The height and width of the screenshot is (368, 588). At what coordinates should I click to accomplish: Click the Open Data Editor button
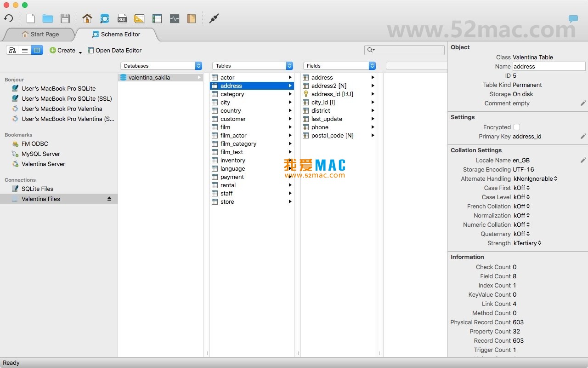pos(115,50)
